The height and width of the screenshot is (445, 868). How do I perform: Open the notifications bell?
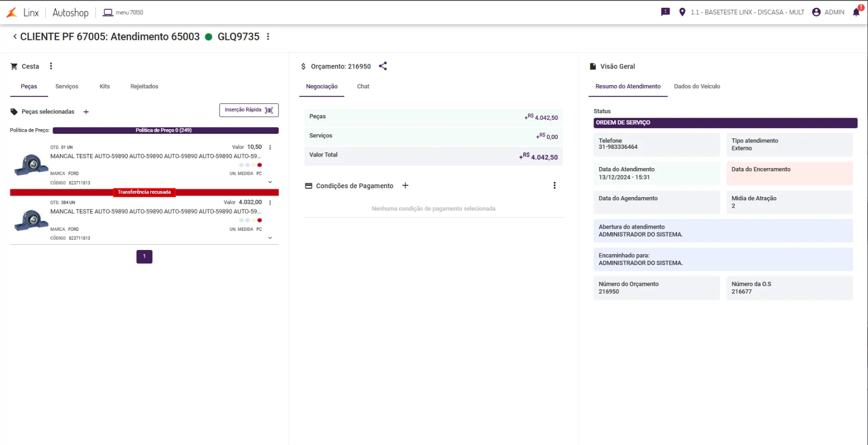point(856,12)
